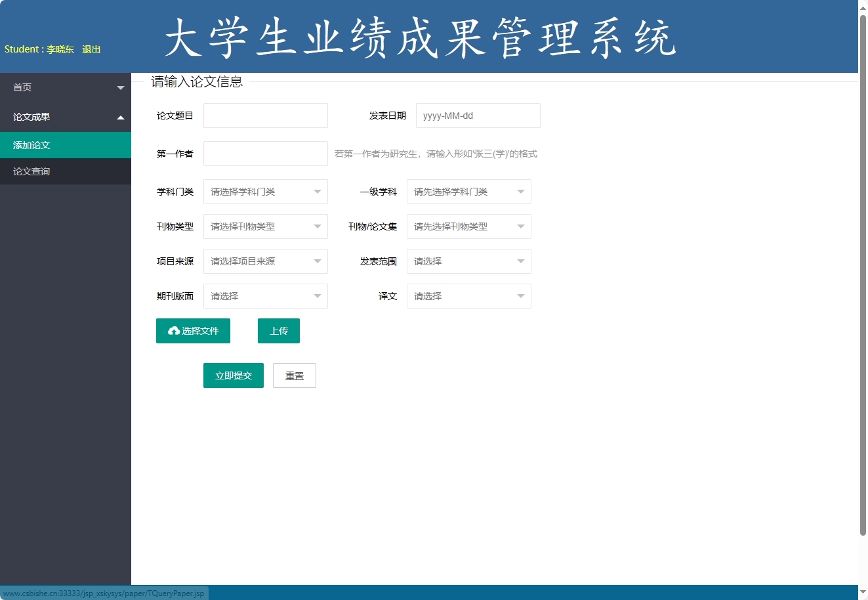Click the 重置 reset button
Viewport: 868px width, 600px height.
click(294, 375)
